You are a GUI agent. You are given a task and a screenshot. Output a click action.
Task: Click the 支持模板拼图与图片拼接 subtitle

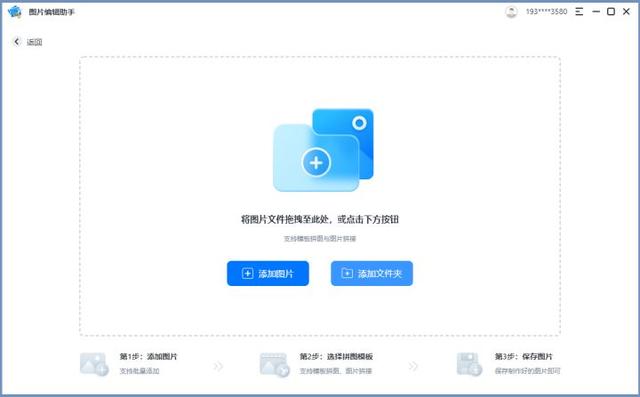pos(320,239)
